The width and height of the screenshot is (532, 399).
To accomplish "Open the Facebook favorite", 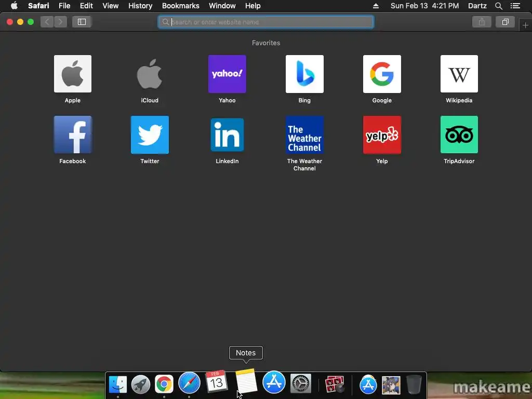I will click(x=73, y=135).
